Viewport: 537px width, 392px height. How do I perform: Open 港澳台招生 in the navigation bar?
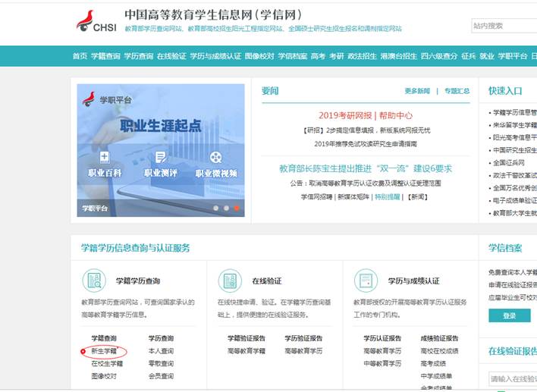[399, 56]
